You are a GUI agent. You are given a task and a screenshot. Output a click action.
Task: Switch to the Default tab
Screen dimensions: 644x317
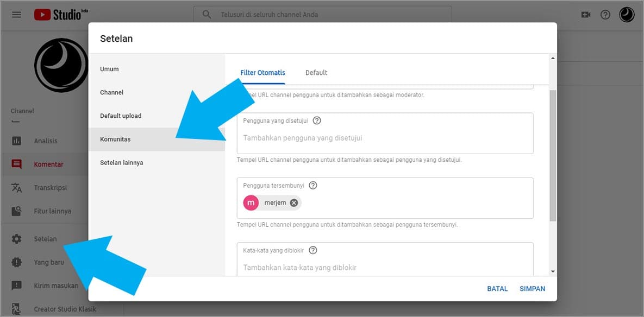(316, 73)
